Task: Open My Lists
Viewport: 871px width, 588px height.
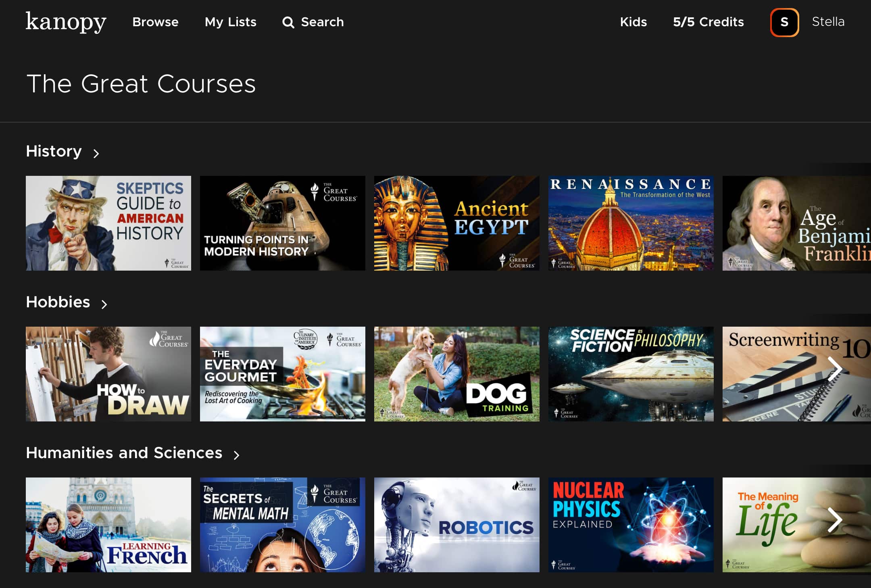Action: point(230,22)
